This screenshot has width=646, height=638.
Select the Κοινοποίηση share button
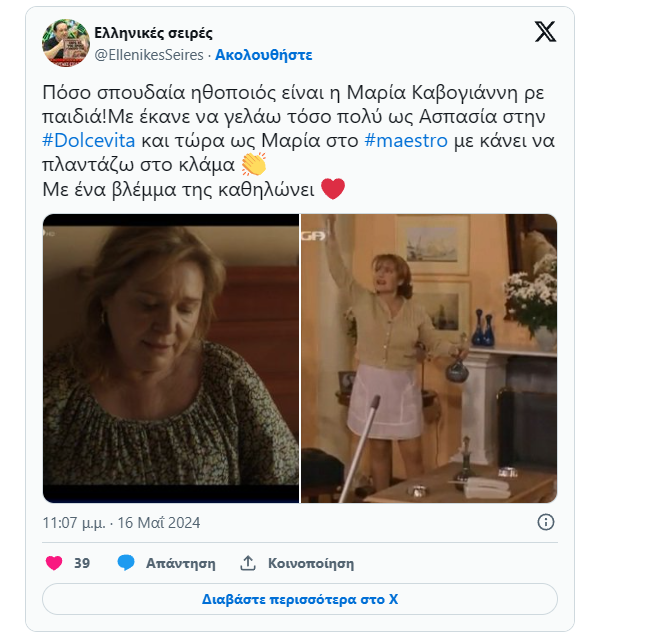tap(311, 563)
